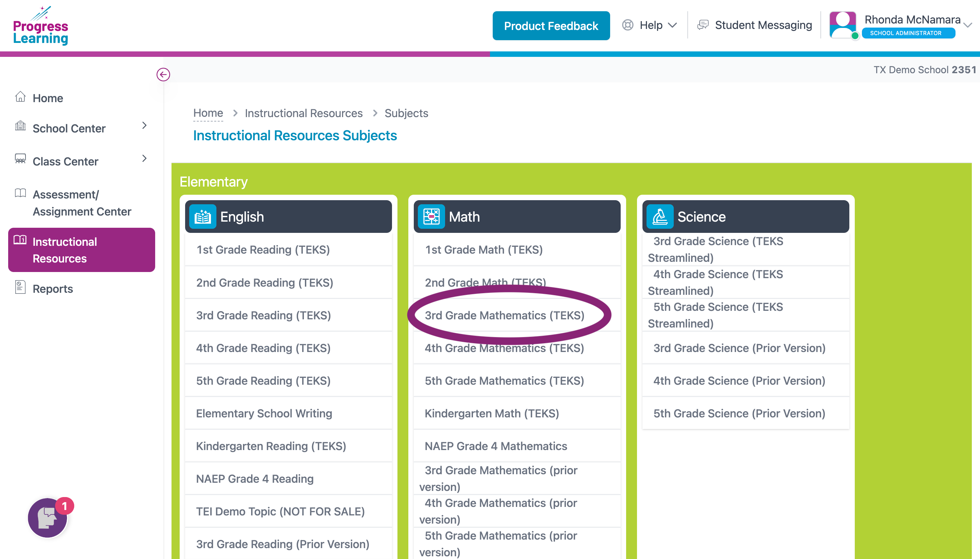The height and width of the screenshot is (559, 980).
Task: Open 3rd Grade Mathematics (prior version)
Action: (517, 478)
